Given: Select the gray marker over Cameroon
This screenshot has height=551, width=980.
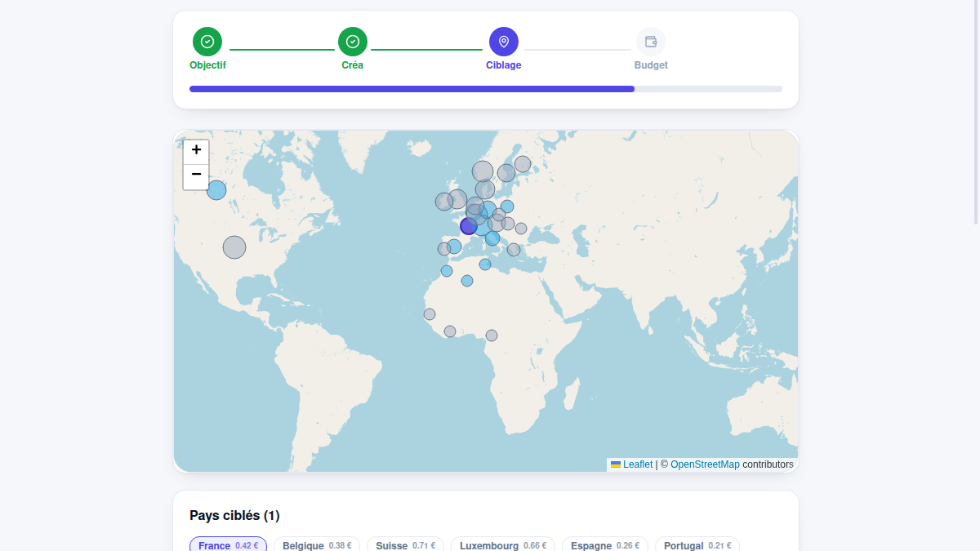Looking at the screenshot, I should 492,335.
